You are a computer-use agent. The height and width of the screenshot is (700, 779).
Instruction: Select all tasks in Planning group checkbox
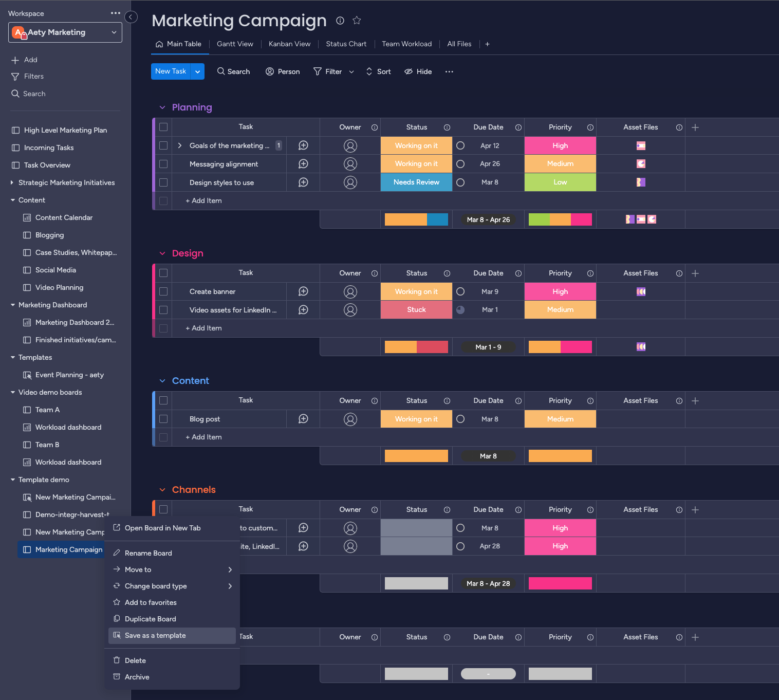[163, 127]
